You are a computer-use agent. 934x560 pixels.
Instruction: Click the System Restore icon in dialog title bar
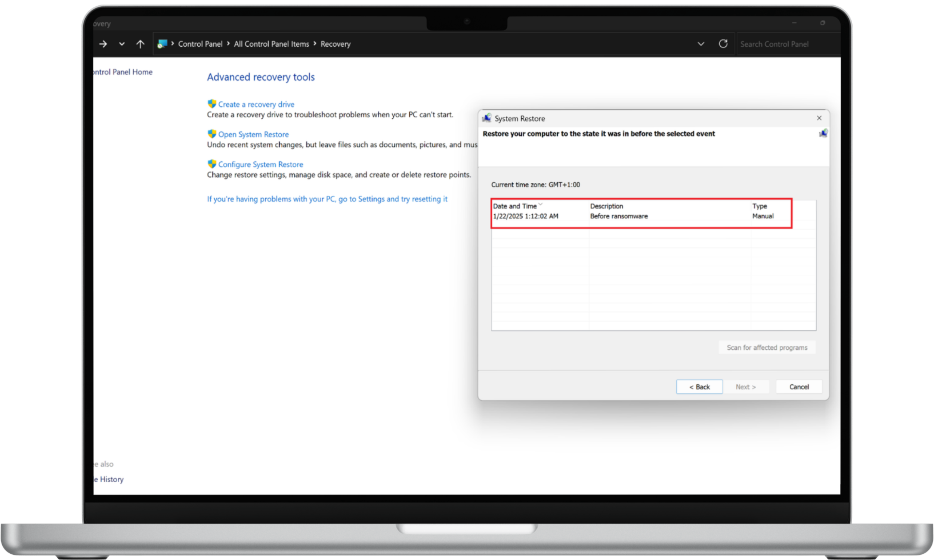coord(487,118)
